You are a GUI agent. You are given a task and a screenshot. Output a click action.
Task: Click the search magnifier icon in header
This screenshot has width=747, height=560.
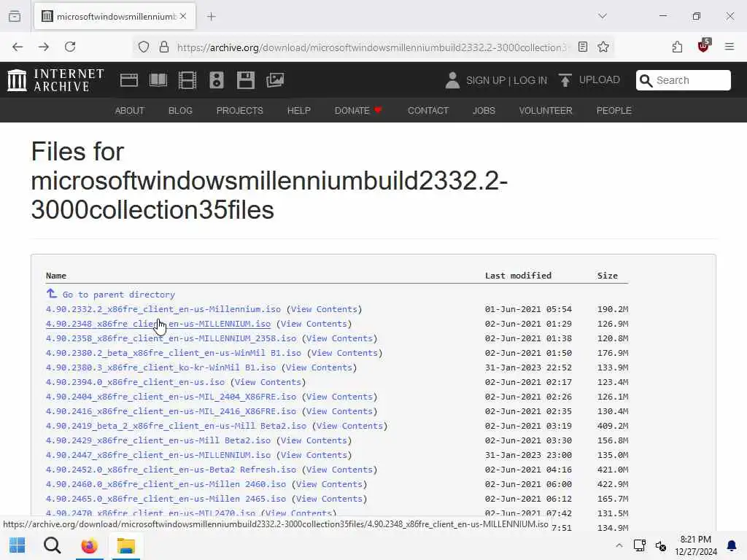point(646,80)
